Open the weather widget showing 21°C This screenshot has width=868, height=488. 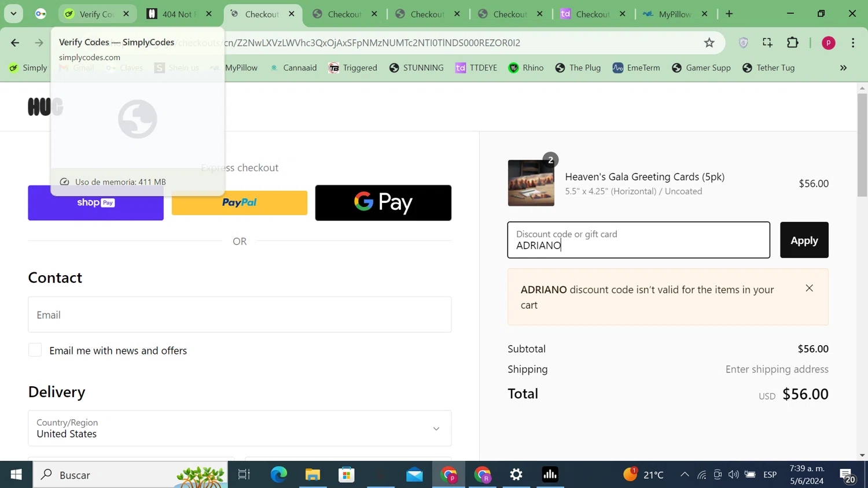[643, 475]
